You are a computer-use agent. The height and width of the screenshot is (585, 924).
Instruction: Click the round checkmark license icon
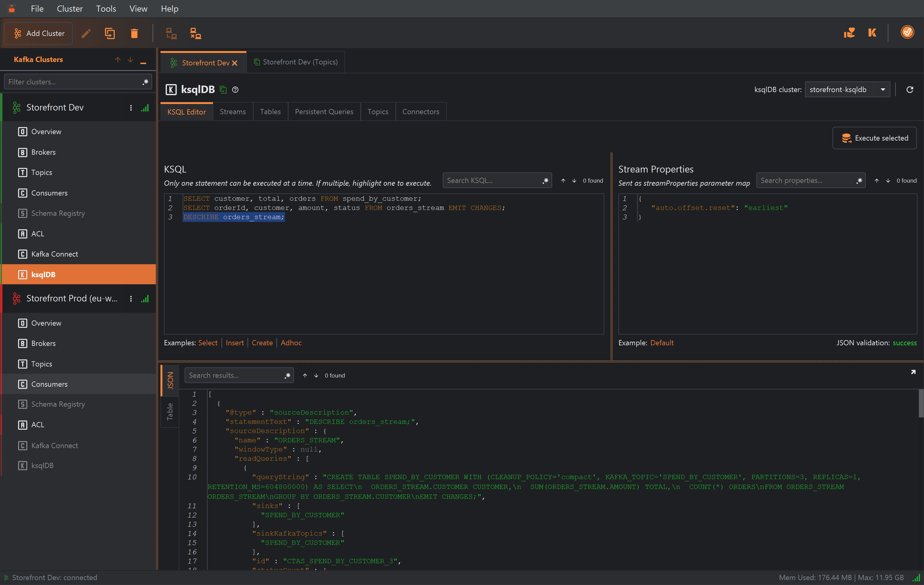click(907, 32)
